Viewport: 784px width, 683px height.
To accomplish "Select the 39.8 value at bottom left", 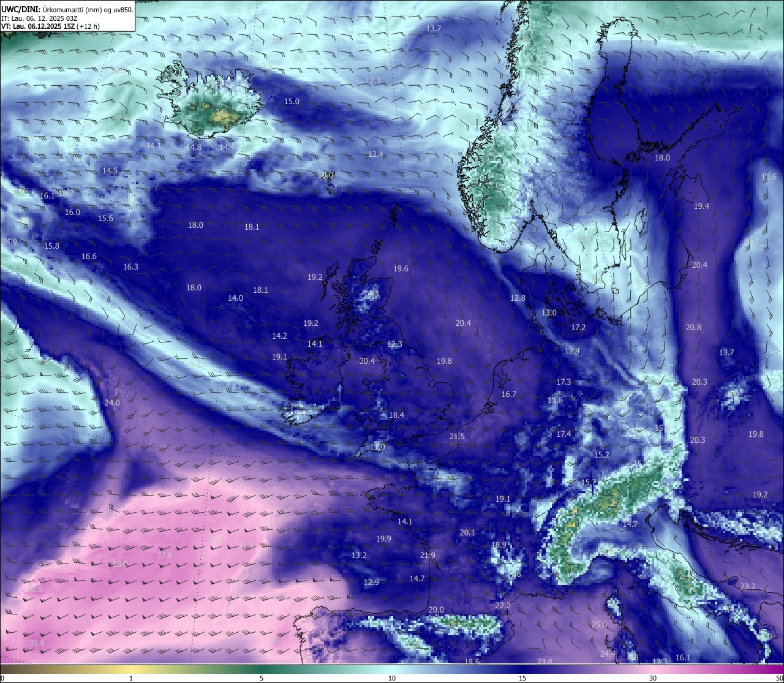I will (37, 643).
